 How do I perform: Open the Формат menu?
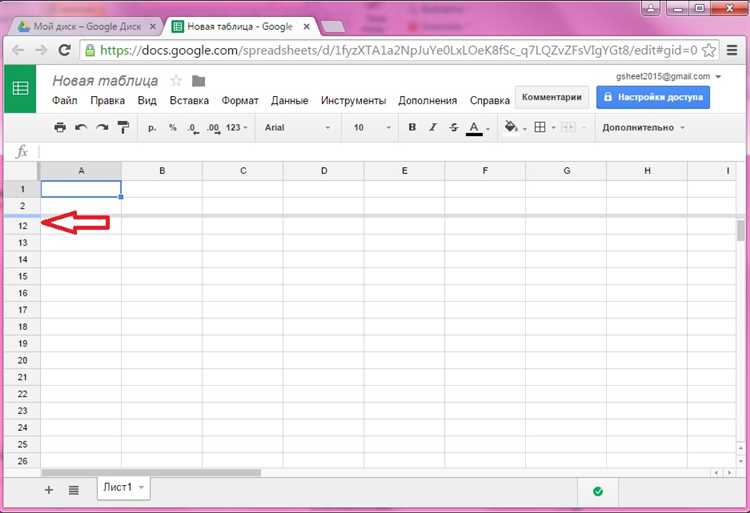240,100
